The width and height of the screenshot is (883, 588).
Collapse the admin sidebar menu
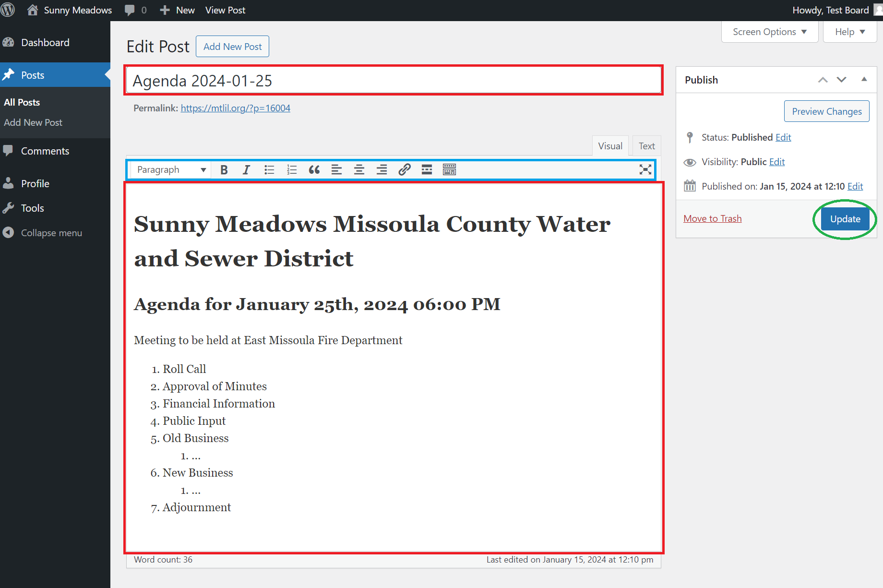point(51,233)
